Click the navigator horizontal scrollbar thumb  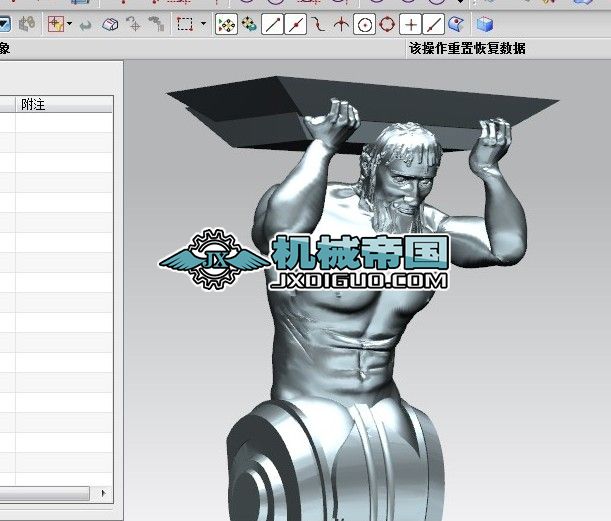pyautogui.click(x=44, y=493)
